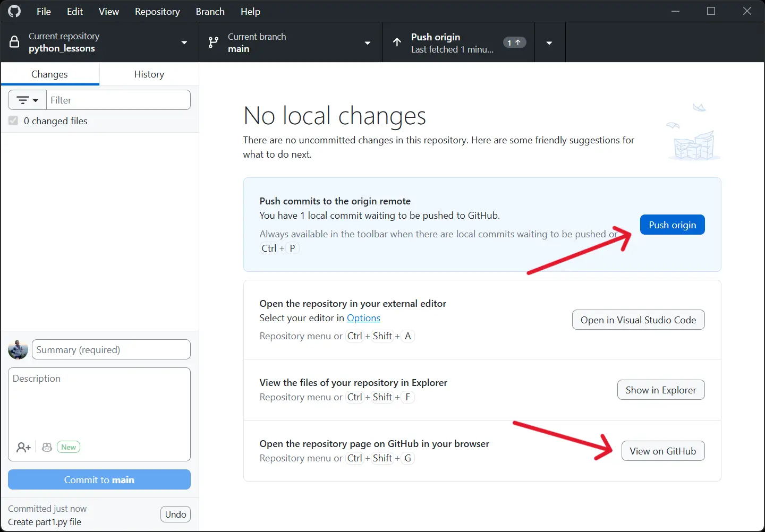Screen dimensions: 765x532
Task: Click Push origin toolbar button
Action: coord(458,42)
